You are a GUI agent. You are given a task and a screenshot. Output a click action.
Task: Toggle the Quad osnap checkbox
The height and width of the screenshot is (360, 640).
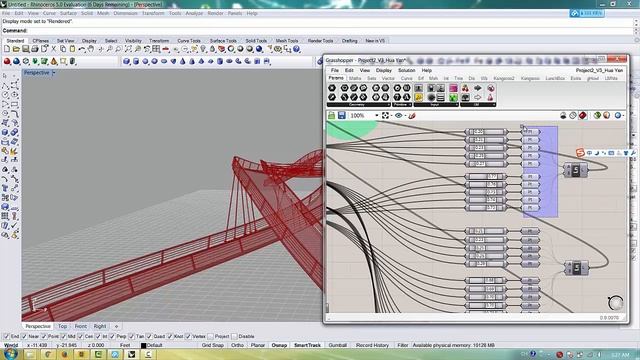(149, 337)
